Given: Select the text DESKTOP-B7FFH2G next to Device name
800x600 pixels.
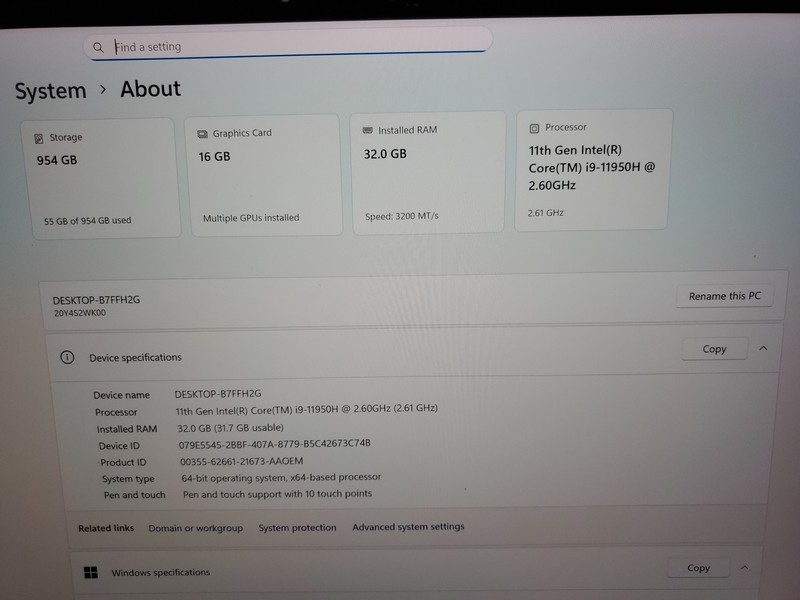Looking at the screenshot, I should coord(218,394).
